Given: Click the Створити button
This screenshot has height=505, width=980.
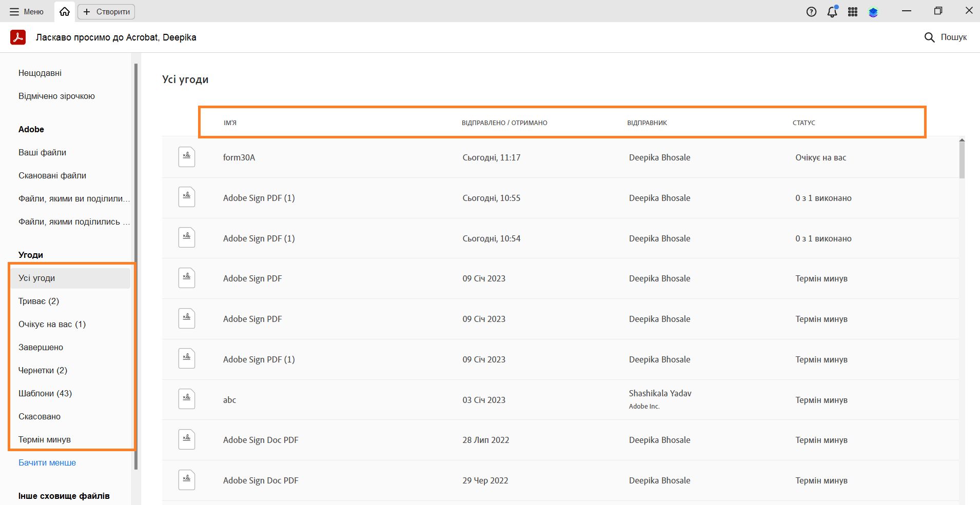Looking at the screenshot, I should tap(106, 11).
